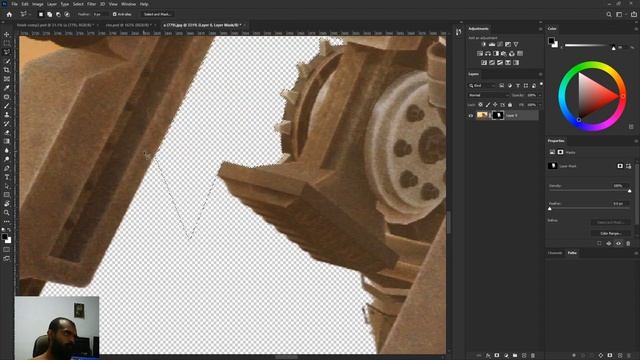Screen dimensions: 640x360
Task: Open Layers panel options menu
Action: 541,74
